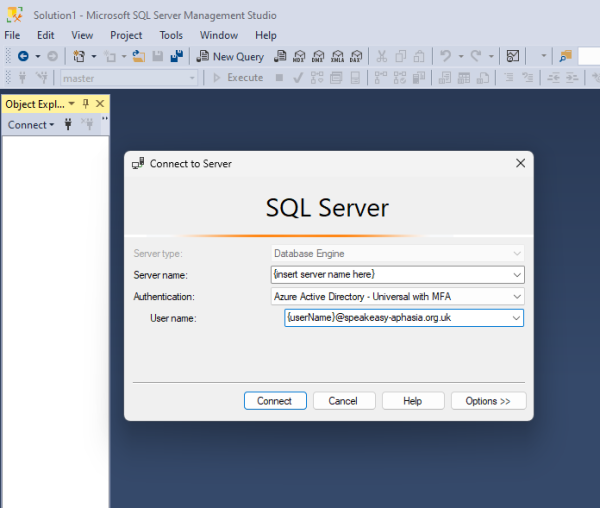Screen dimensions: 600x508
Task: Click the Database Engine Query icon
Action: click(x=280, y=57)
